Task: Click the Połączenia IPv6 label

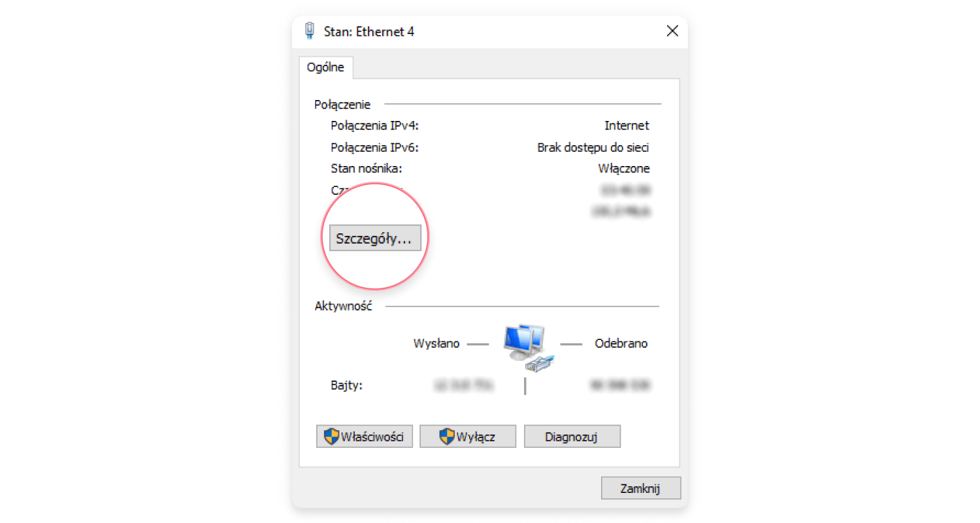Action: pos(374,147)
